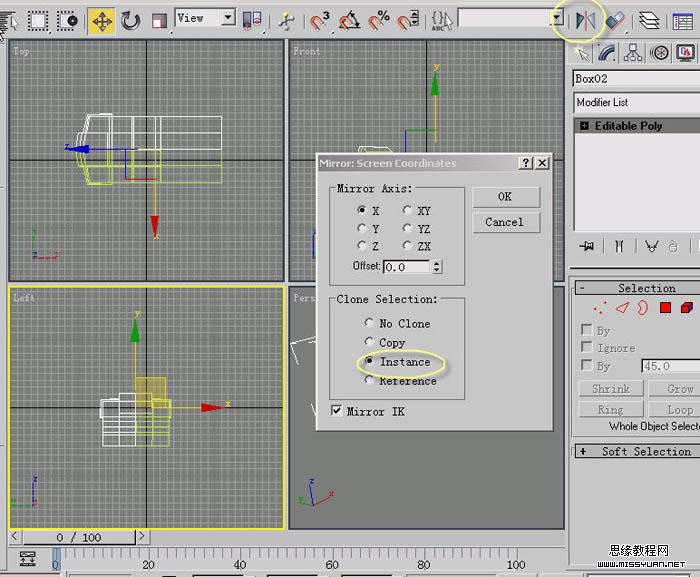This screenshot has height=577, width=700.
Task: Toggle the Spinner Snap button
Action: click(408, 21)
